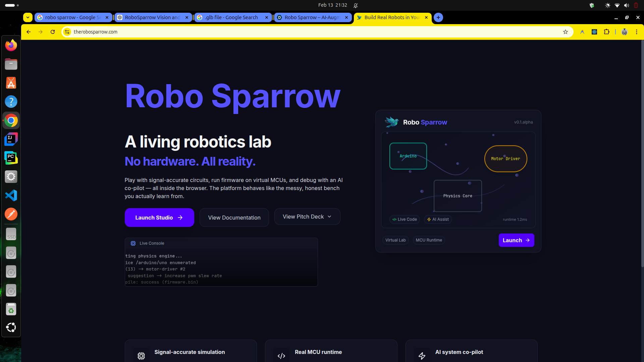
Task: Open Chrome's three-dot menu
Action: 636,32
